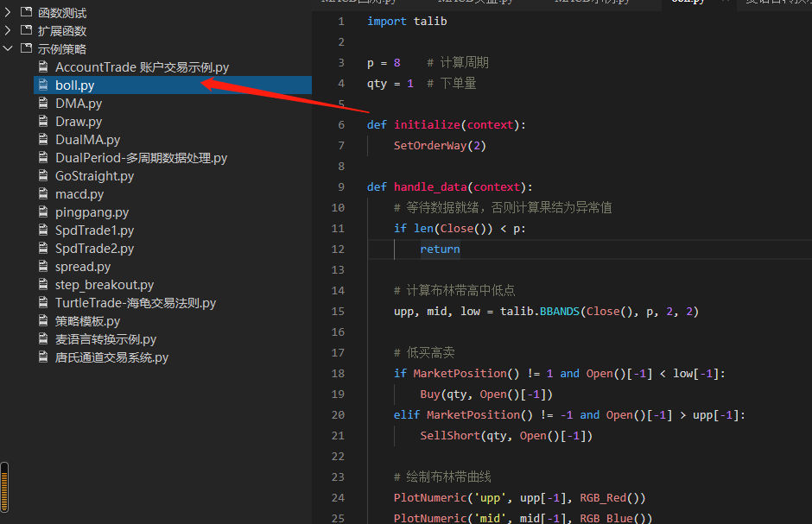Click the 'SetOrderWay(2)' call
The height and width of the screenshot is (524, 812).
pos(440,145)
